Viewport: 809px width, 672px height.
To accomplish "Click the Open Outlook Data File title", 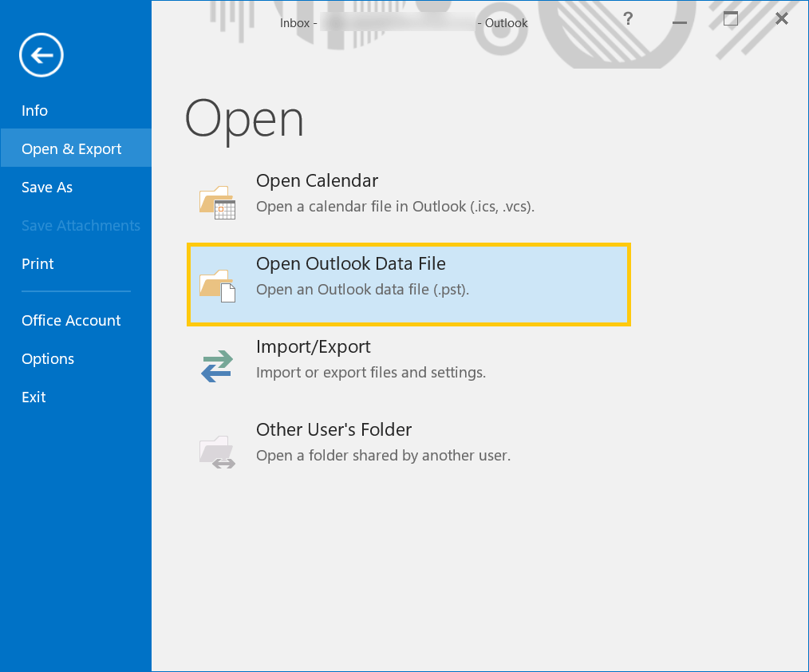I will [351, 263].
